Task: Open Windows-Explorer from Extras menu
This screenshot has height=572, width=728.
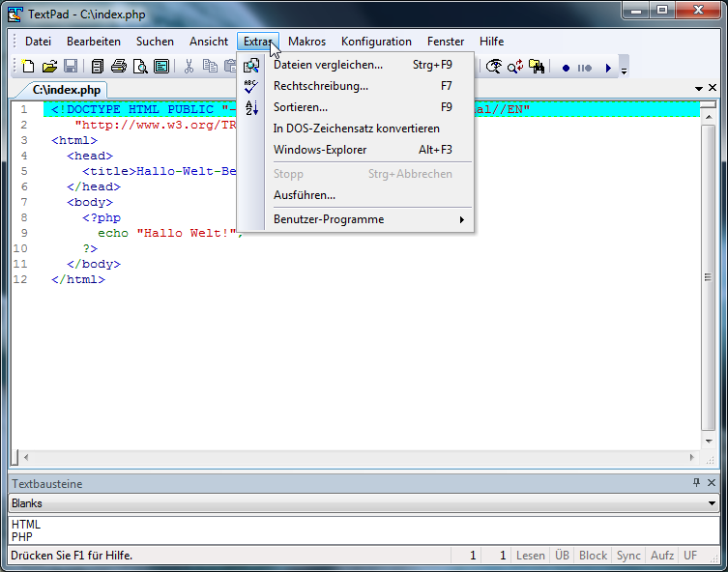Action: 355,150
